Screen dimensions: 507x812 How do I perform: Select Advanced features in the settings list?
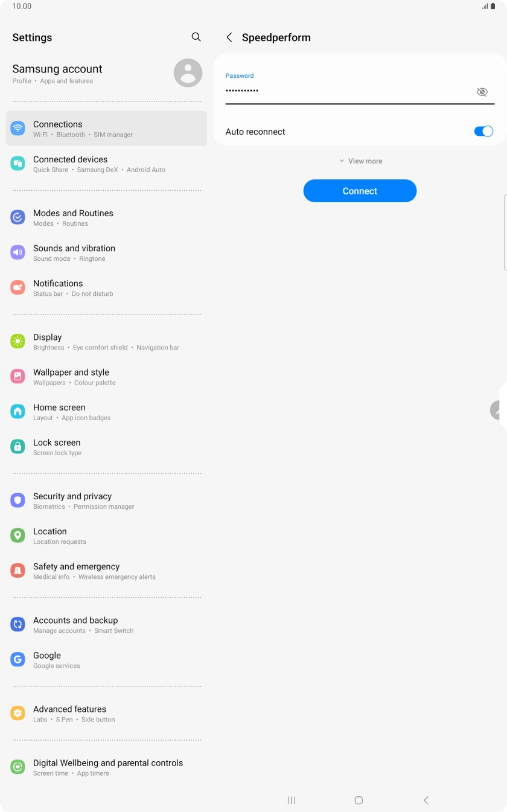click(x=106, y=714)
